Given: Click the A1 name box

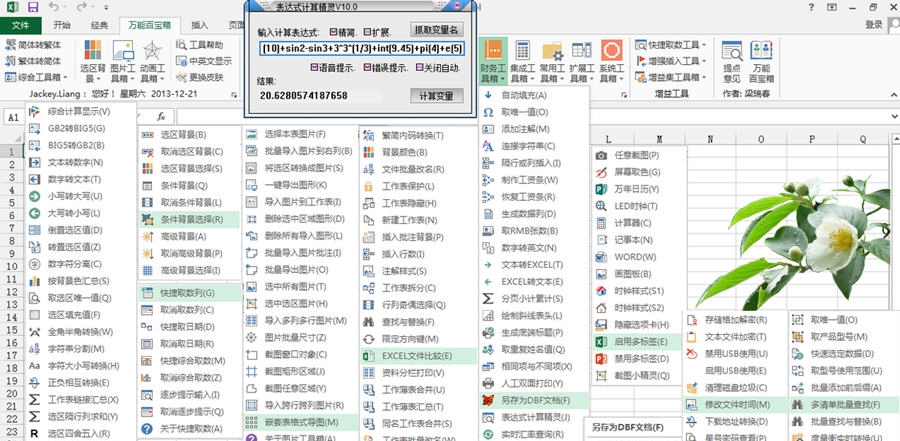Looking at the screenshot, I should click(14, 117).
